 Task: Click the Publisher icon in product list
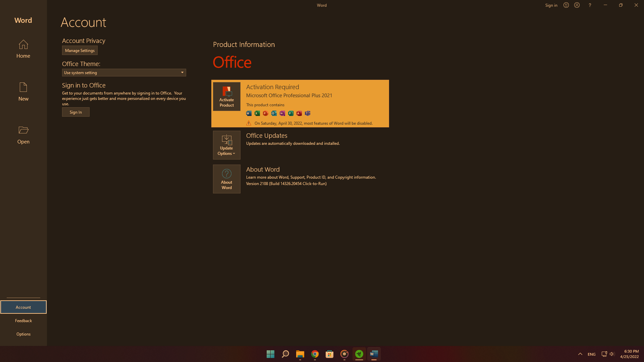pos(291,113)
